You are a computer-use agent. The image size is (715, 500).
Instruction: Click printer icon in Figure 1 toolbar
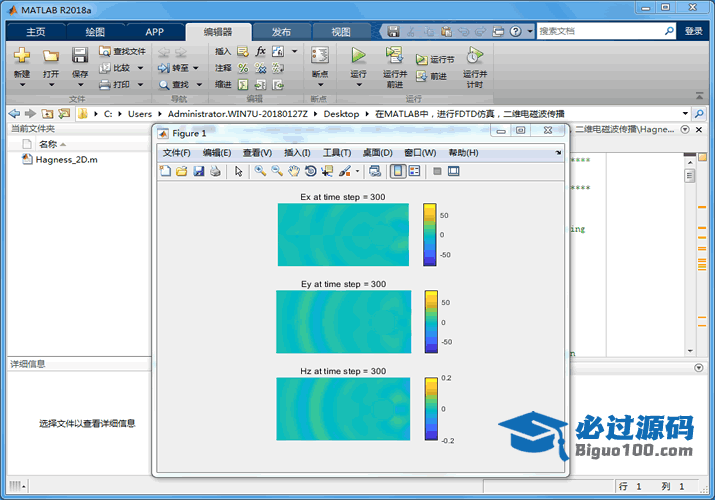coord(215,171)
